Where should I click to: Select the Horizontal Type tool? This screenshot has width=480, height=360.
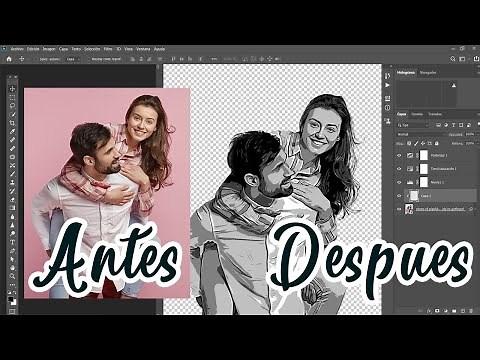click(12, 242)
